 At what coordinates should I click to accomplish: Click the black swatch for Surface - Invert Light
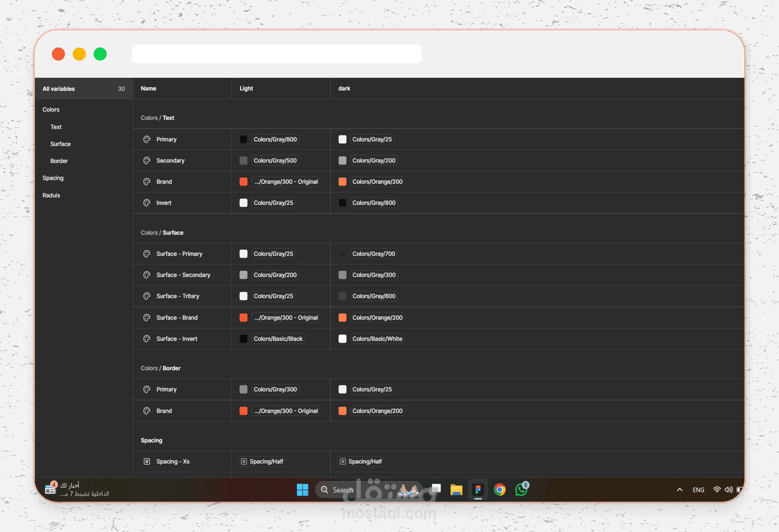point(243,339)
